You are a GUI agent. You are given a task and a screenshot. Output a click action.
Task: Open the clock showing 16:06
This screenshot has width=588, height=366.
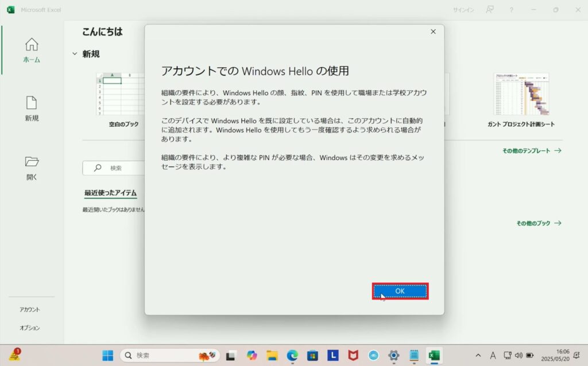click(x=555, y=356)
